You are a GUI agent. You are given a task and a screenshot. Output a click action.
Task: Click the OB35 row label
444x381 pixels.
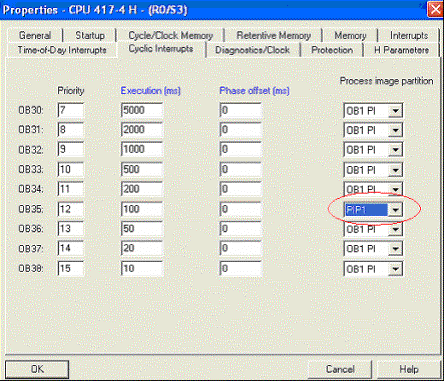(31, 209)
